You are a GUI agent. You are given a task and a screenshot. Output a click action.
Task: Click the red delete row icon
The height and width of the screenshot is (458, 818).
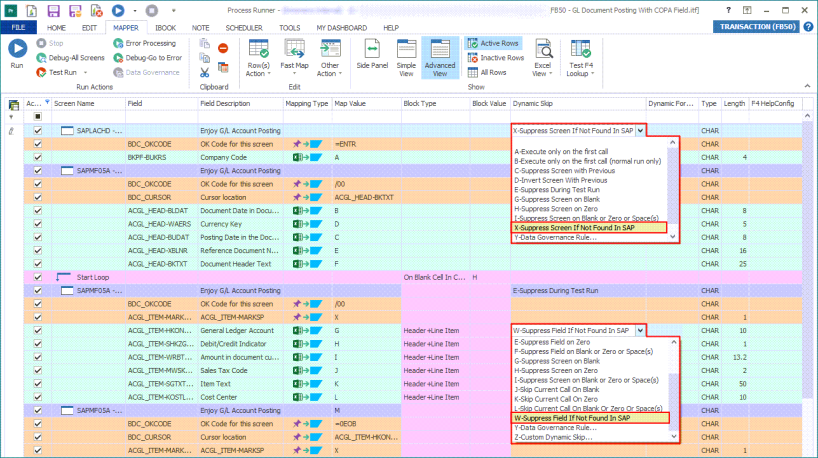click(x=223, y=49)
